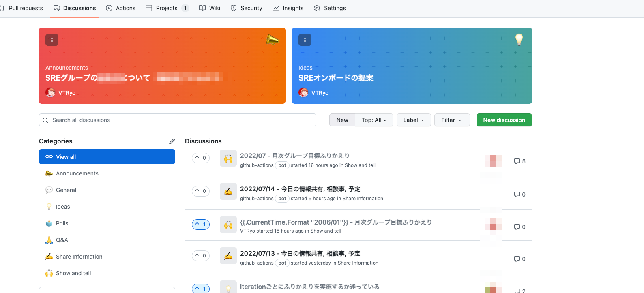Click the megaphone icon on Announcements card
644x293 pixels.
coord(272,40)
